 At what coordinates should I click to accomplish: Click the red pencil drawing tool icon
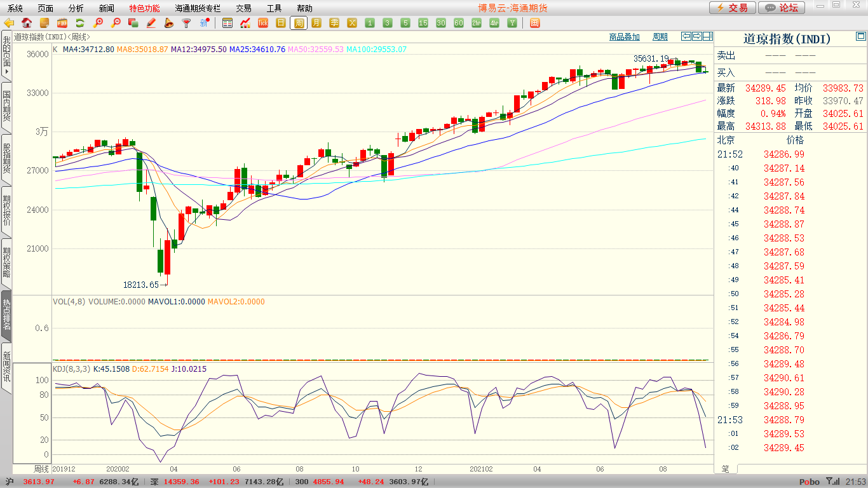[x=151, y=23]
